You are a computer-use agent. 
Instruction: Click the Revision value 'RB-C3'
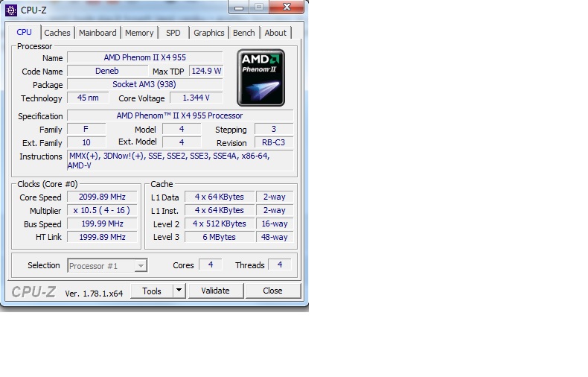coord(274,143)
